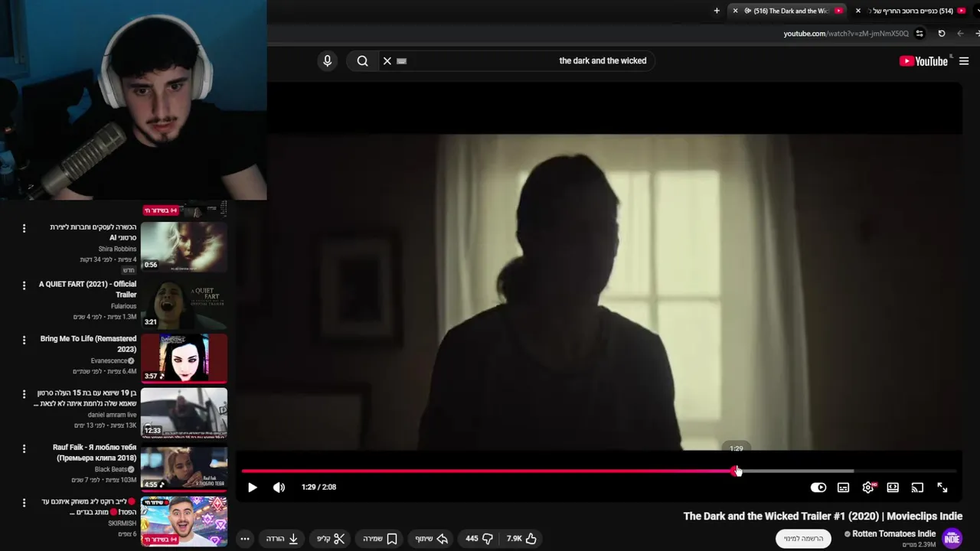
Task: Click the red playhead scrubber dot
Action: 737,471
